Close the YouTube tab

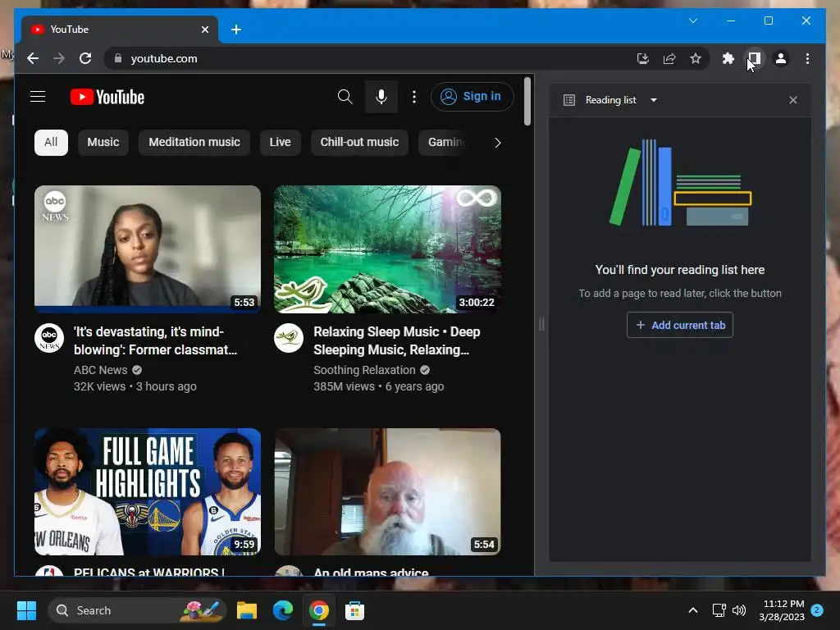click(204, 30)
